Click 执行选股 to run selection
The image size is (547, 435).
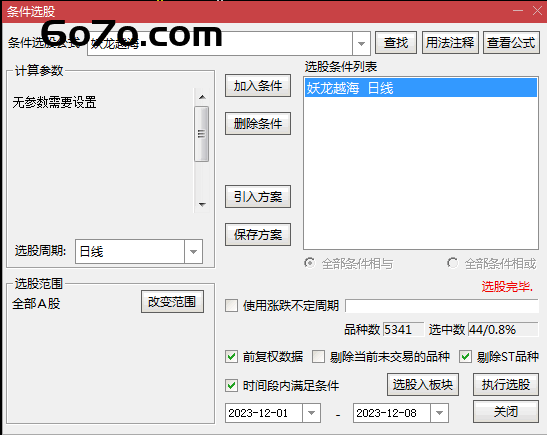point(506,384)
